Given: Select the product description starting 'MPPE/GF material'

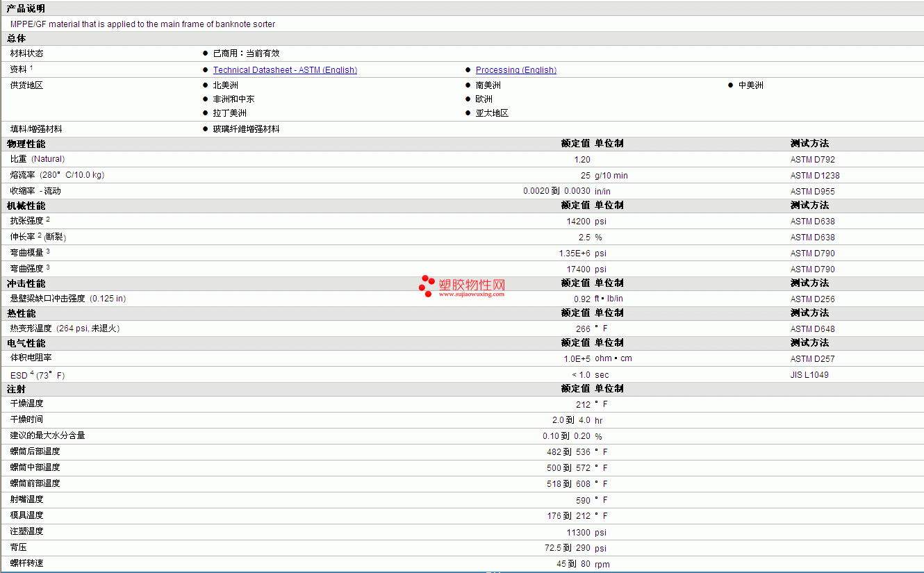Looking at the screenshot, I should pyautogui.click(x=143, y=24).
